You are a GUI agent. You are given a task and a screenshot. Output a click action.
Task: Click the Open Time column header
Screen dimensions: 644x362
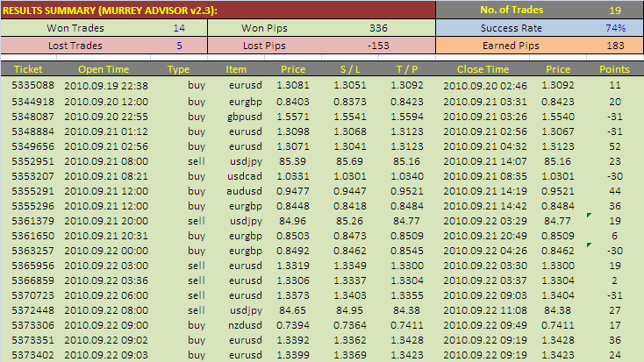point(104,69)
